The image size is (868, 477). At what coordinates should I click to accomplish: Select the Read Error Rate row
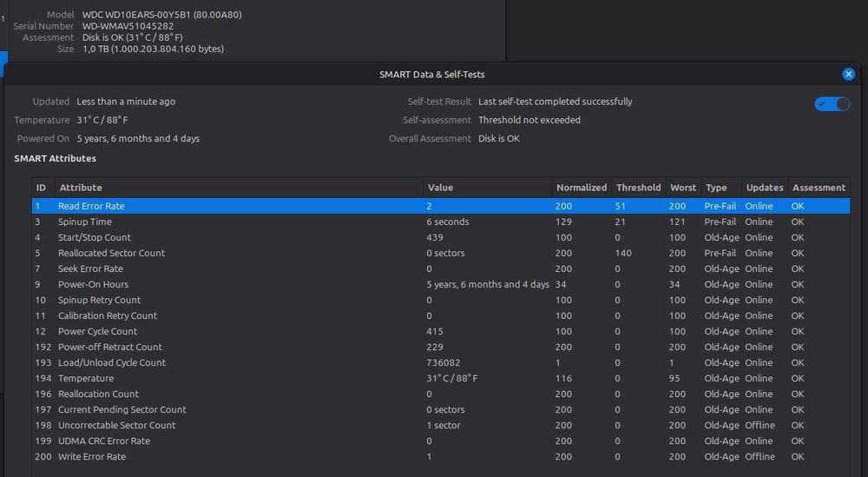pos(441,206)
